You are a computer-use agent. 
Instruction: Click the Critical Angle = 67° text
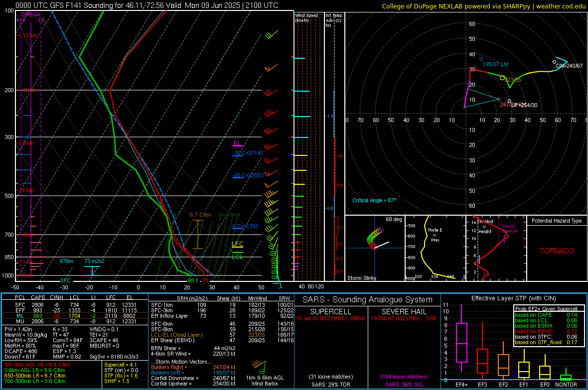[374, 200]
